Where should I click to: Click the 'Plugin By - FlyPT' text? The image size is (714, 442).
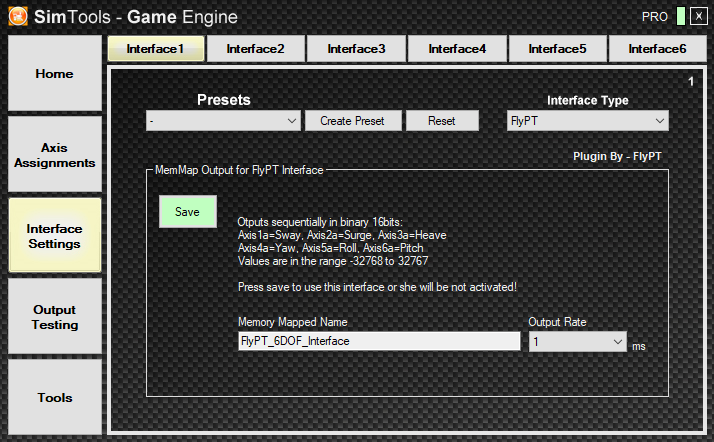[x=617, y=156]
